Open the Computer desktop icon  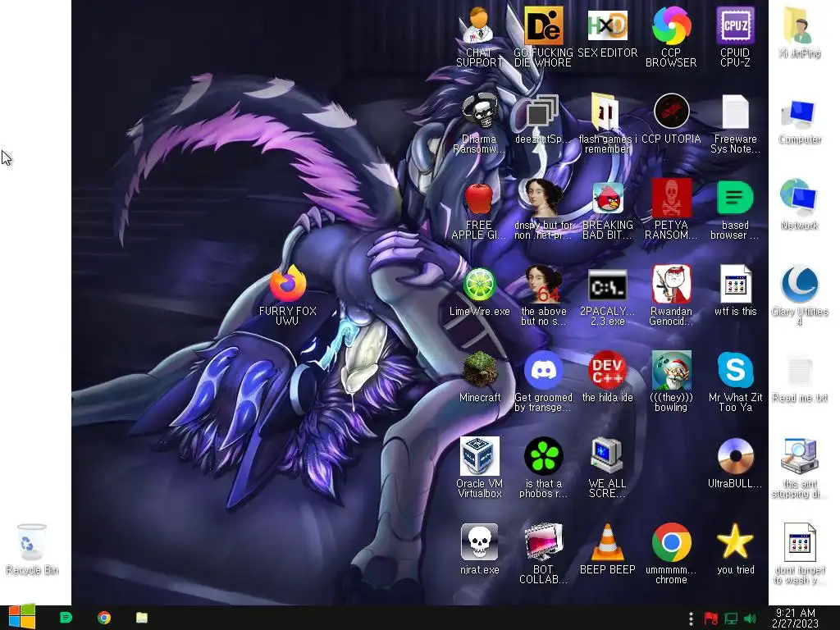(799, 122)
